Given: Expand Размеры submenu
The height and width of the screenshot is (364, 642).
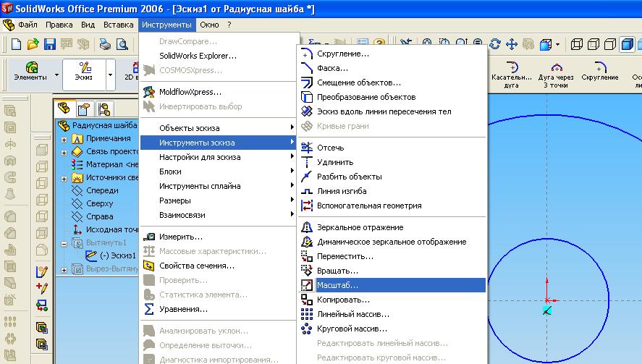Looking at the screenshot, I should 218,200.
